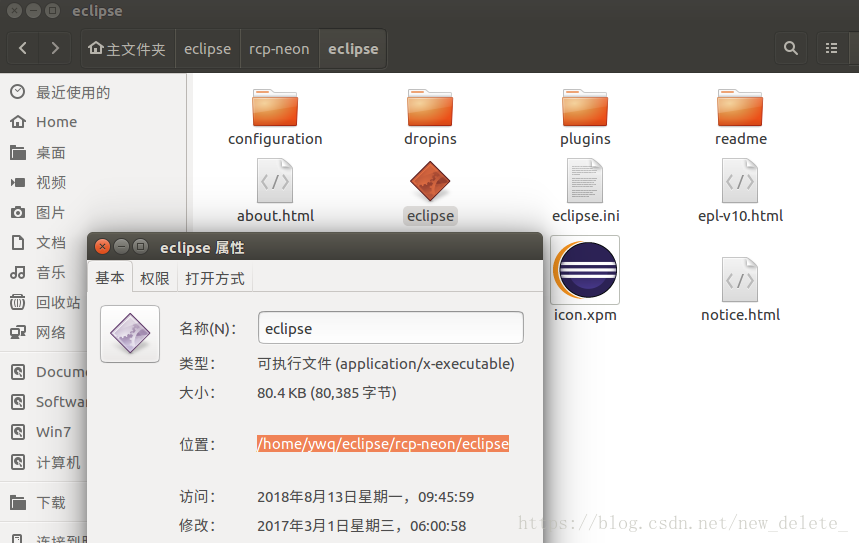Click the 修改 date 2017年3月1日
This screenshot has height=543, width=859.
362,526
